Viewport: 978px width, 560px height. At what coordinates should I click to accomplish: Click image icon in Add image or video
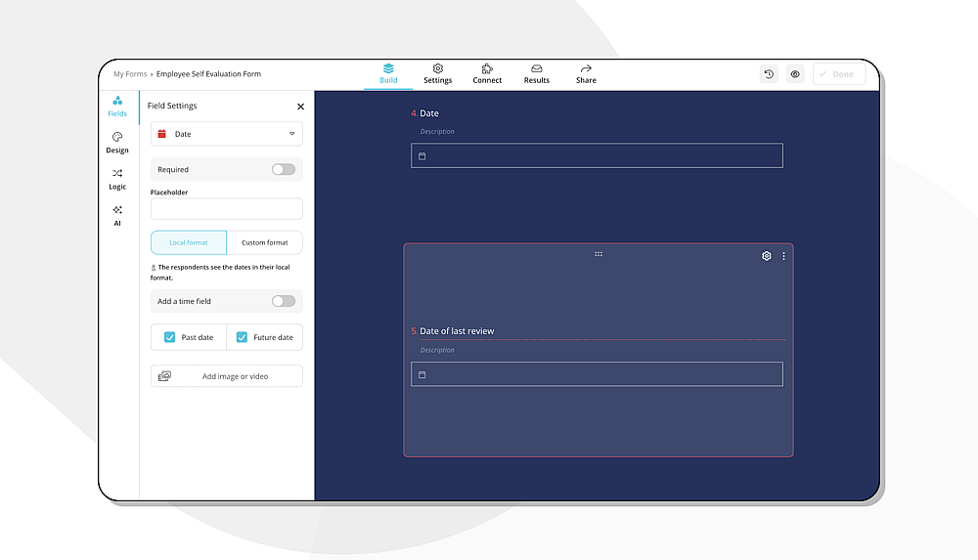164,376
